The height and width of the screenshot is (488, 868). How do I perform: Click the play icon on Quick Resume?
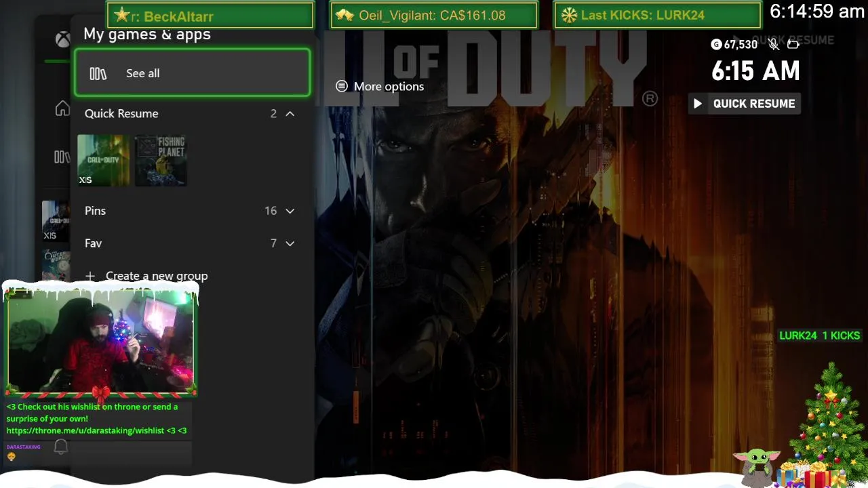tap(698, 104)
